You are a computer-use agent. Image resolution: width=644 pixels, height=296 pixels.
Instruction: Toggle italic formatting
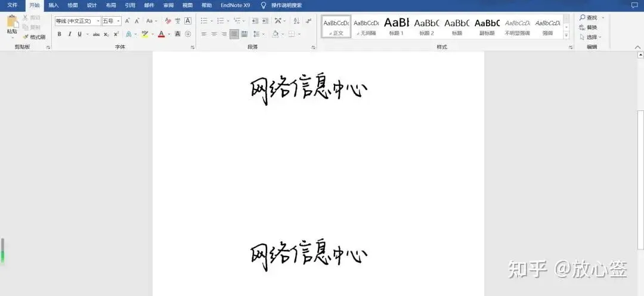[69, 34]
